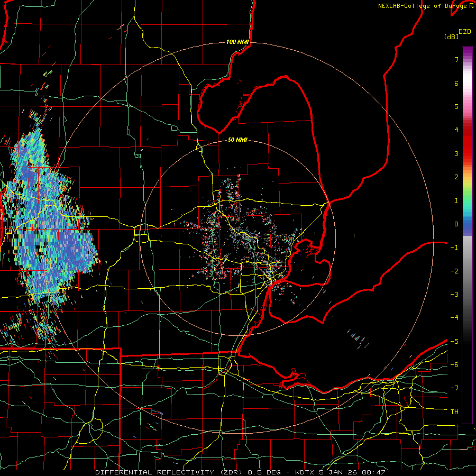The image size is (476, 476).
Task: Click the 50 NMI range ring label
Action: (x=237, y=140)
